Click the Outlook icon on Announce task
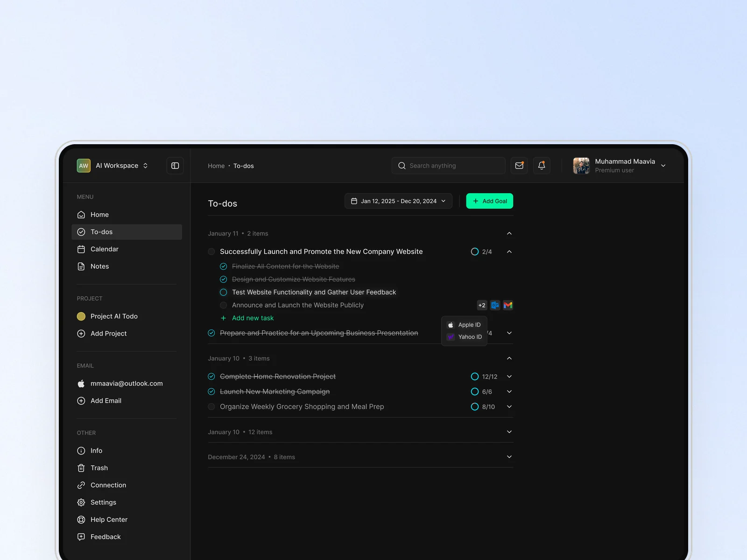 coord(495,305)
